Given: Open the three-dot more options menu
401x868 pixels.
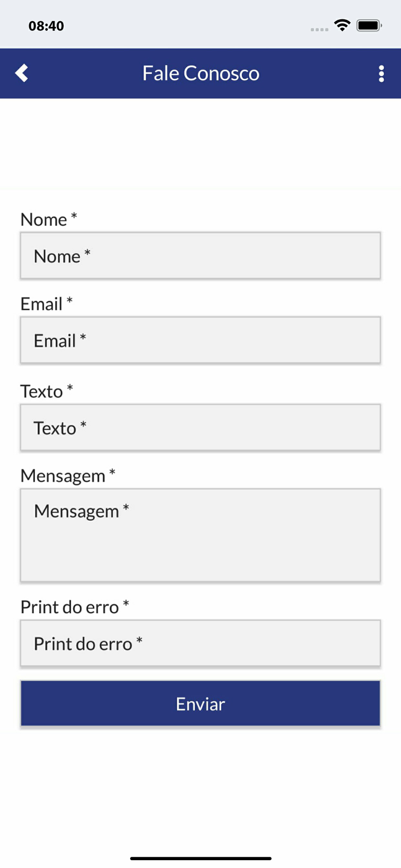Looking at the screenshot, I should coord(381,74).
